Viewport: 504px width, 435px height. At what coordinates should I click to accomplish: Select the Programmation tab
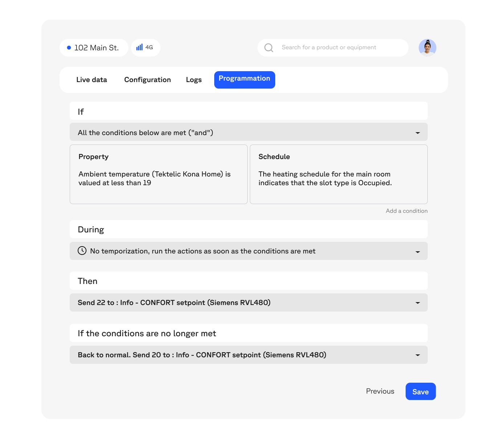(x=244, y=80)
